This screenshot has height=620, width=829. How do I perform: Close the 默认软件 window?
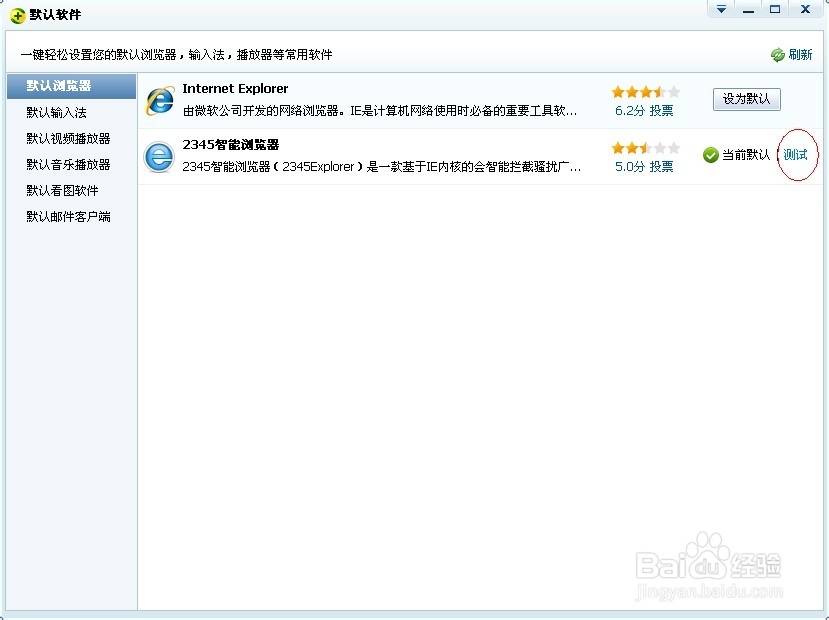point(805,10)
